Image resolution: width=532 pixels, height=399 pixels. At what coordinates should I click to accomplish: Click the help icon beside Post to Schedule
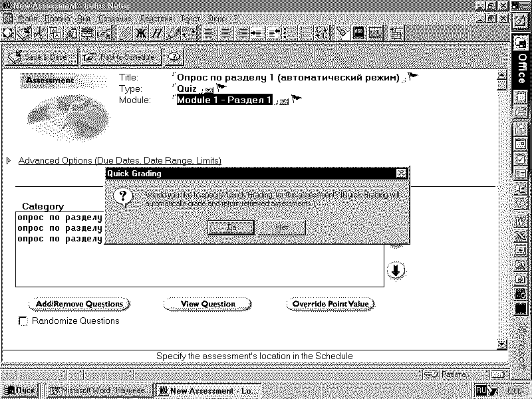point(174,57)
